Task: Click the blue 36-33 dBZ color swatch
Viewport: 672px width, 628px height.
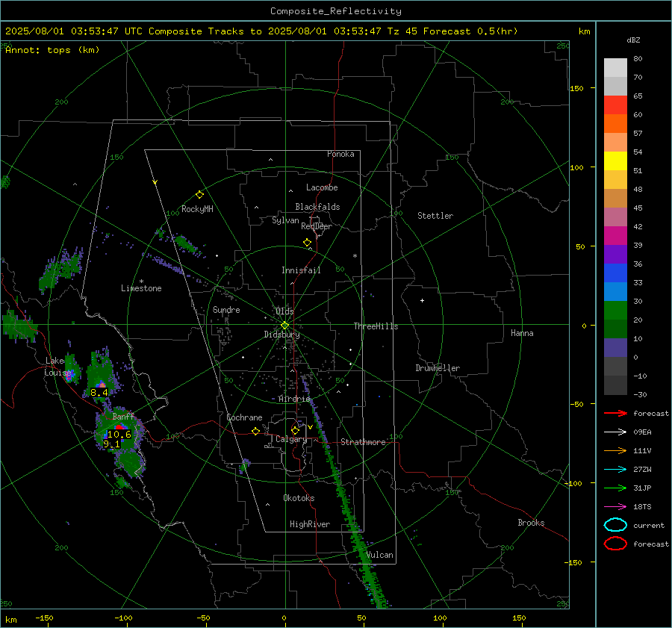Action: click(x=615, y=273)
